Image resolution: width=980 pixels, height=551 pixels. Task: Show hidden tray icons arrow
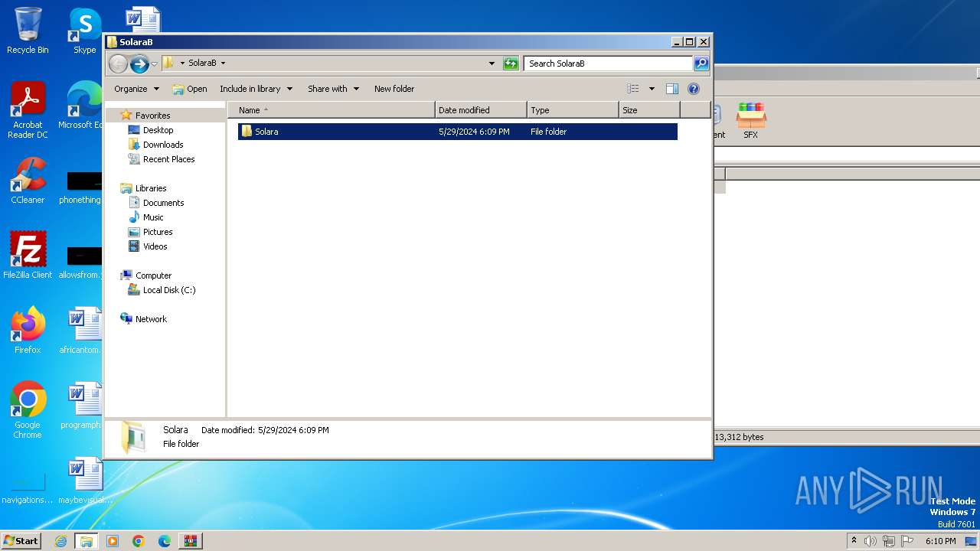(x=854, y=541)
